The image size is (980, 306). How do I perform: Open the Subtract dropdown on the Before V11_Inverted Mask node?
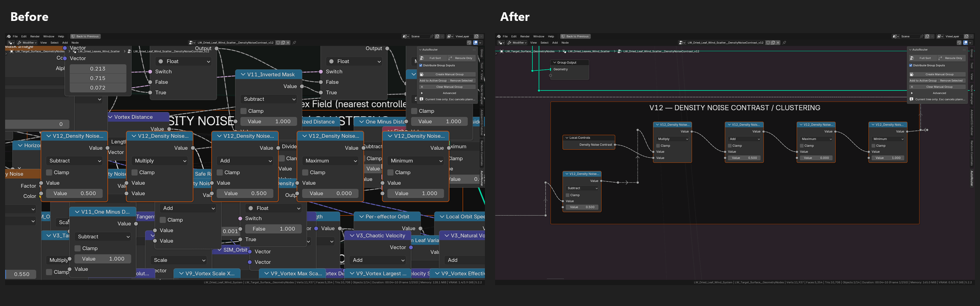coord(269,99)
